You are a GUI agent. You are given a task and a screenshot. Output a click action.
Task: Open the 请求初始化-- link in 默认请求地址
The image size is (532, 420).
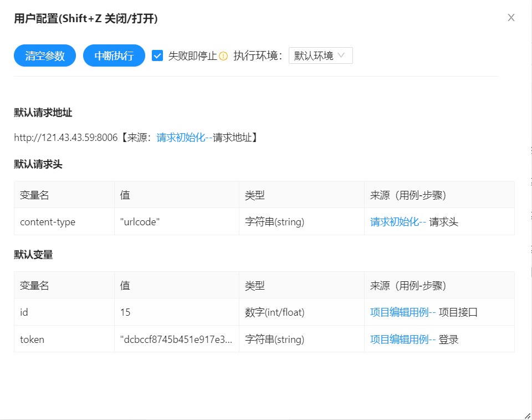184,137
